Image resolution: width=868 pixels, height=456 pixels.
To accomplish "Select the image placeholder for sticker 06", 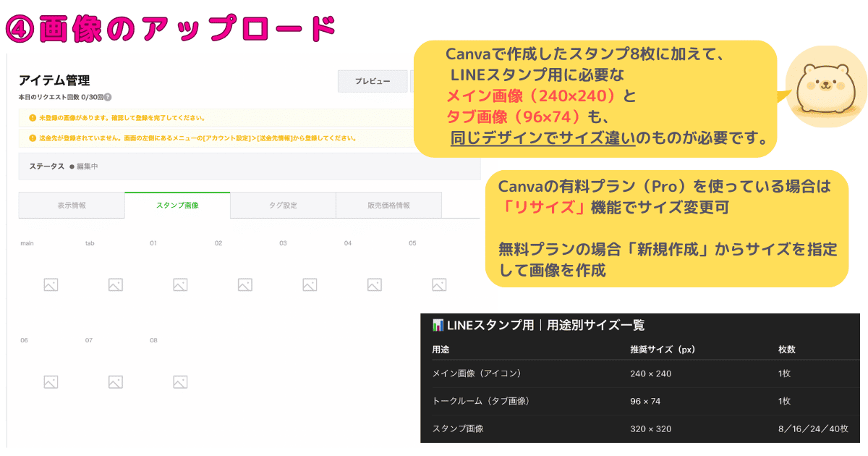I will point(51,382).
